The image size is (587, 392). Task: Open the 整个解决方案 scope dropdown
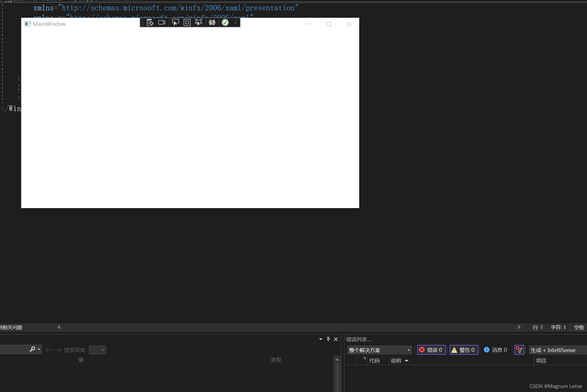[379, 350]
